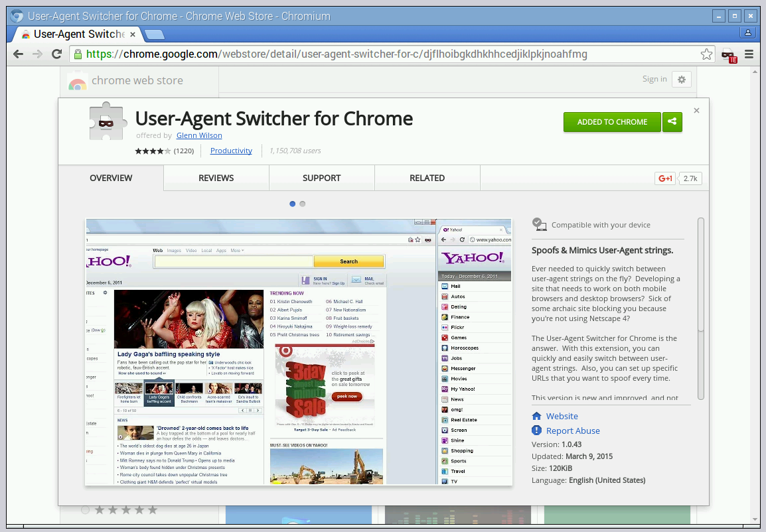Open the Productivity category link
766x532 pixels.
point(231,151)
